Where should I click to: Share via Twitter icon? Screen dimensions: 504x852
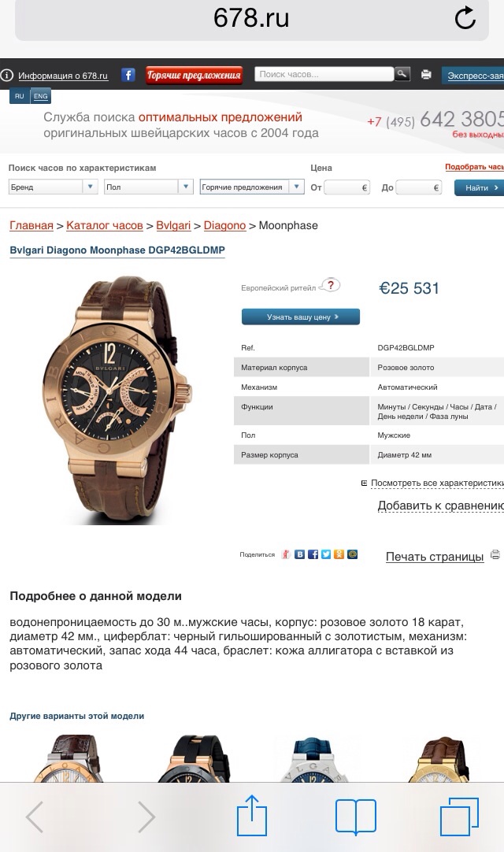(x=326, y=554)
